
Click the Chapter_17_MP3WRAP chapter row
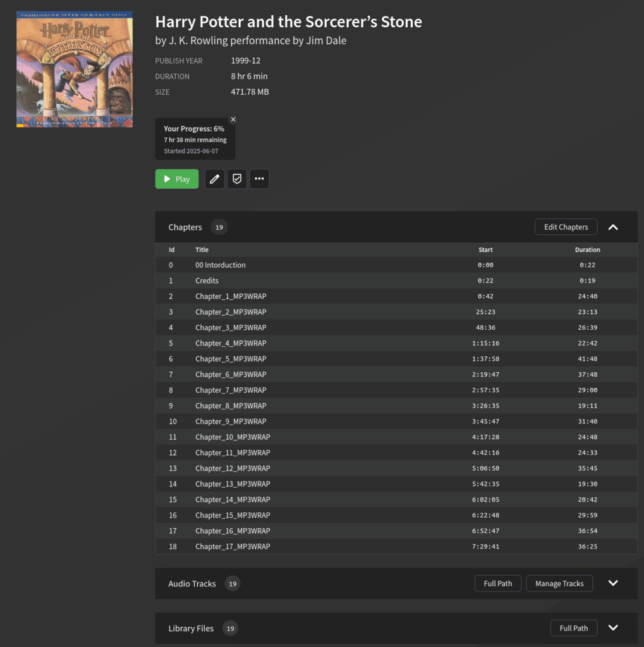pos(232,547)
